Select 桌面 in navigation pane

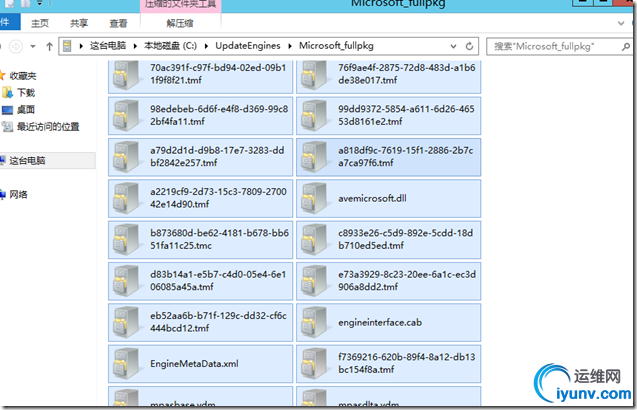point(26,110)
